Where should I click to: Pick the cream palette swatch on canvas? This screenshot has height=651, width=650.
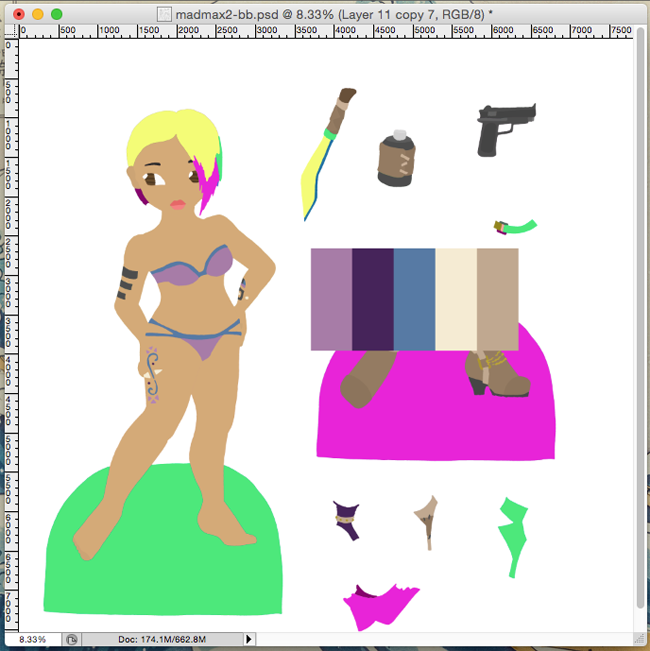456,299
